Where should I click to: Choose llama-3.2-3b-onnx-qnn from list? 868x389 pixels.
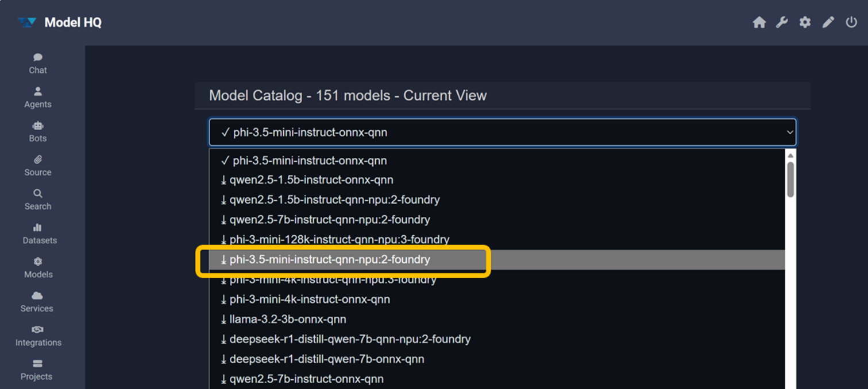tap(497, 319)
